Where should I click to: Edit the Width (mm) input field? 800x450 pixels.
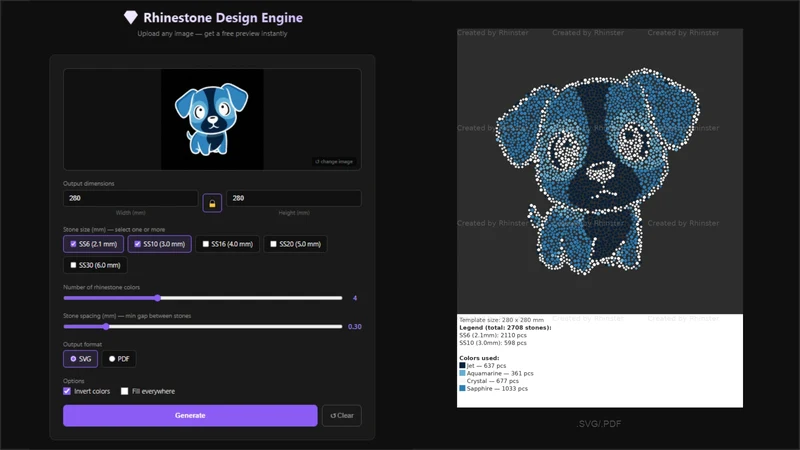click(x=131, y=198)
